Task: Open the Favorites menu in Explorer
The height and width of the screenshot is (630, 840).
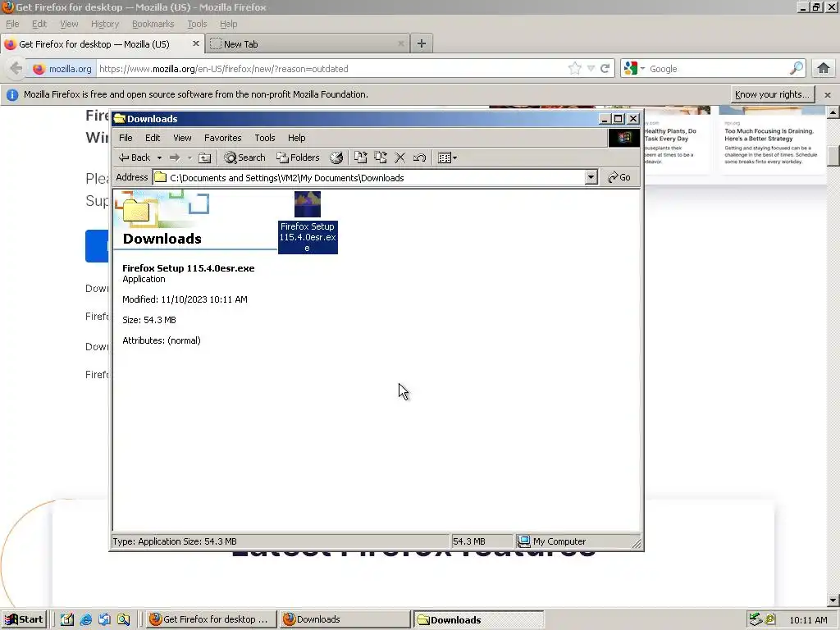Action: tap(223, 138)
